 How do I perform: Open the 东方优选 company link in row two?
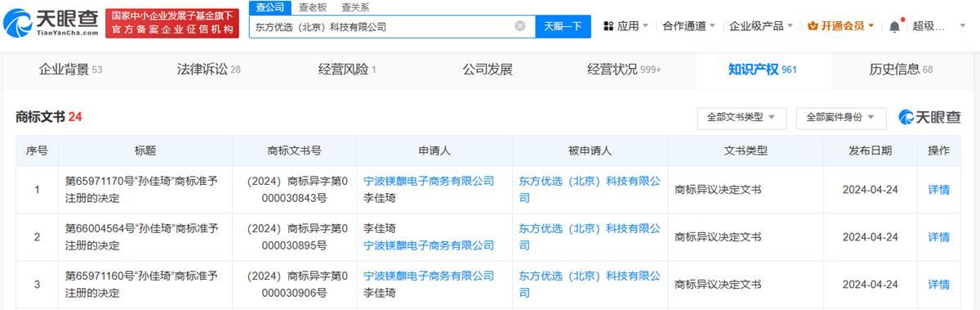pyautogui.click(x=590, y=236)
